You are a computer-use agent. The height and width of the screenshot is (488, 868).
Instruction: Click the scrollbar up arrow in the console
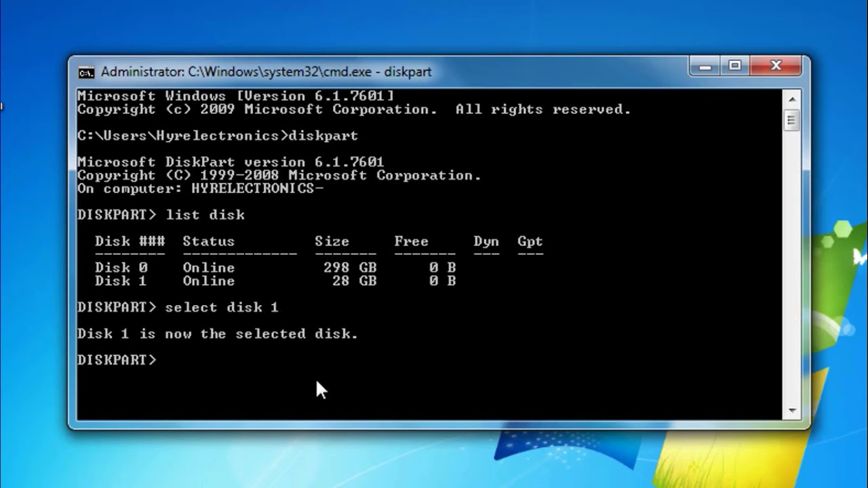click(x=791, y=98)
